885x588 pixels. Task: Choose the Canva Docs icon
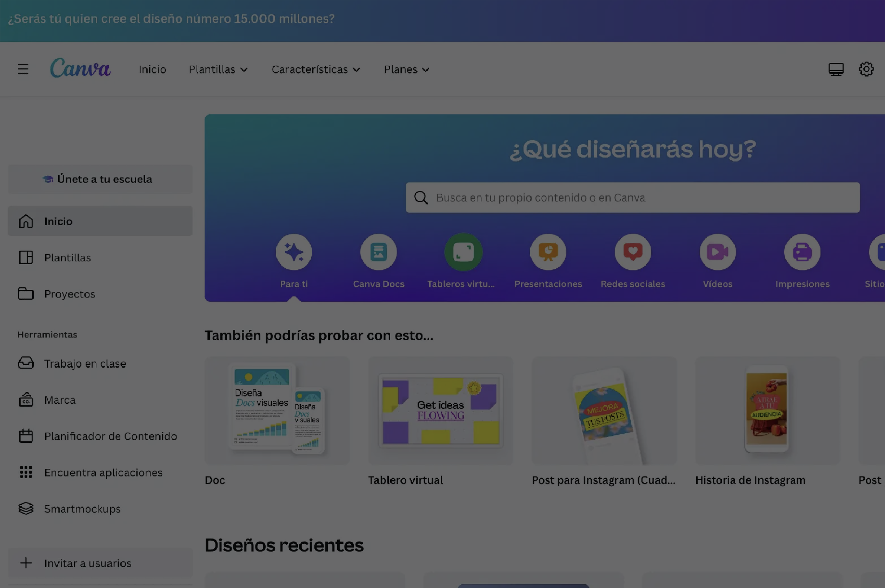pos(378,252)
